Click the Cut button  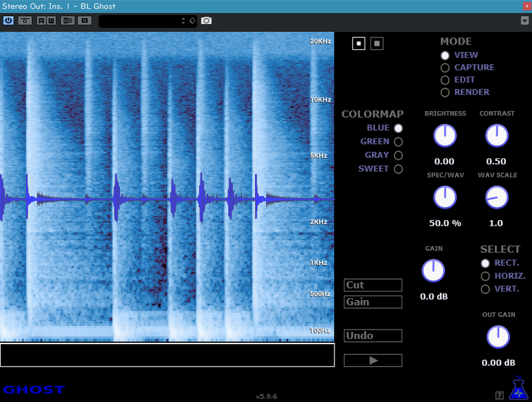click(x=373, y=286)
